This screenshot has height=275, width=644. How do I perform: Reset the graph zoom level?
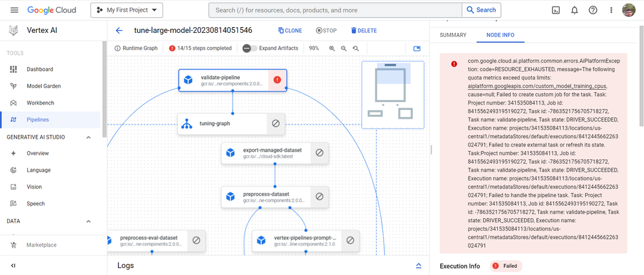click(x=356, y=48)
